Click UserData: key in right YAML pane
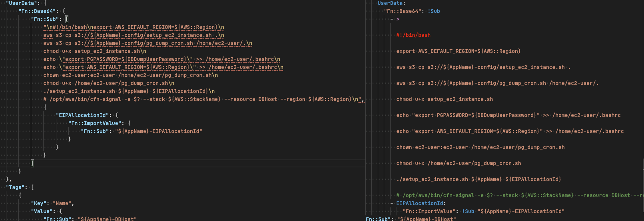The image size is (644, 221). pyautogui.click(x=392, y=3)
